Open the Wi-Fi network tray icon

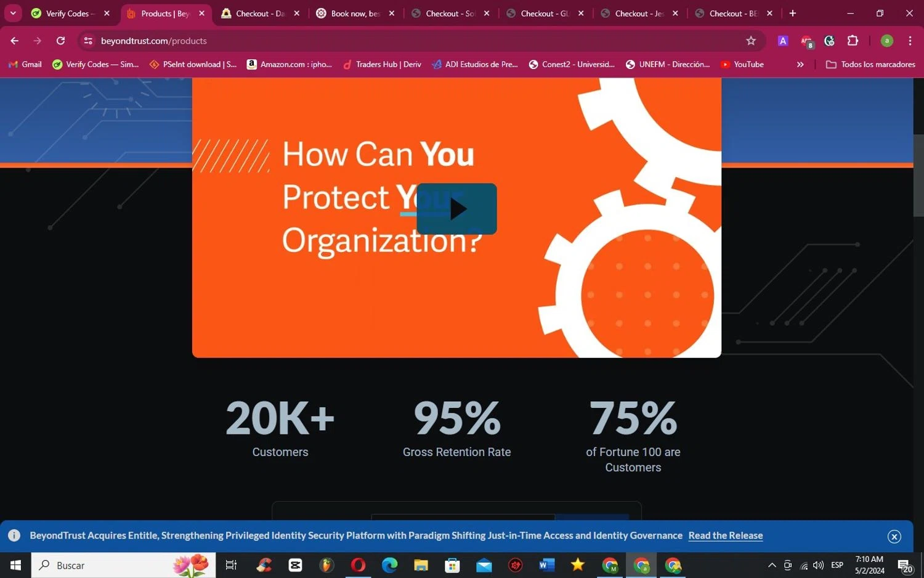tap(803, 566)
